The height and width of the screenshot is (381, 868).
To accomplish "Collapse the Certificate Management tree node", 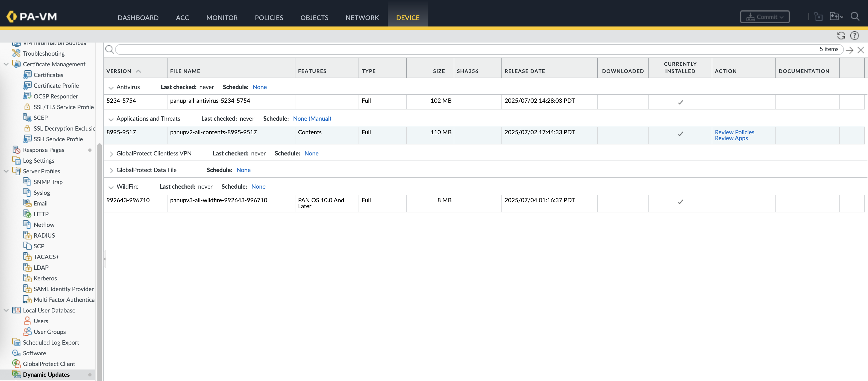I will coord(6,64).
